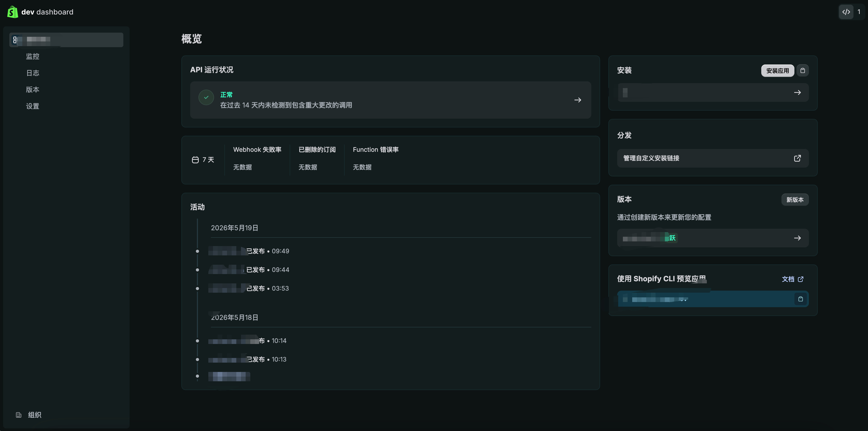Click the 新版本 button
The image size is (868, 431).
795,200
